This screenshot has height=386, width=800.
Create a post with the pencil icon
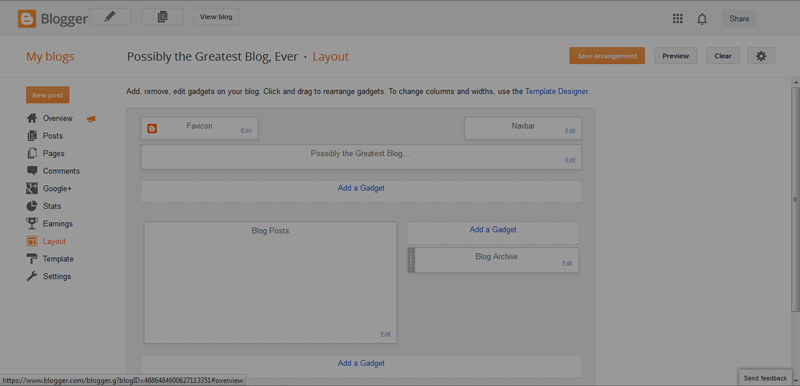[110, 17]
